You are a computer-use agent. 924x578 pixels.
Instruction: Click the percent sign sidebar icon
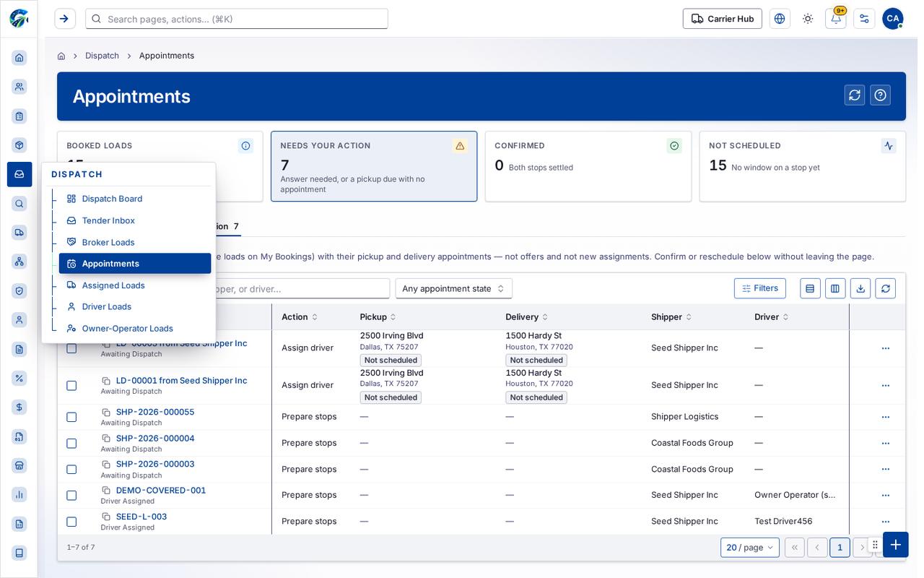pyautogui.click(x=19, y=378)
